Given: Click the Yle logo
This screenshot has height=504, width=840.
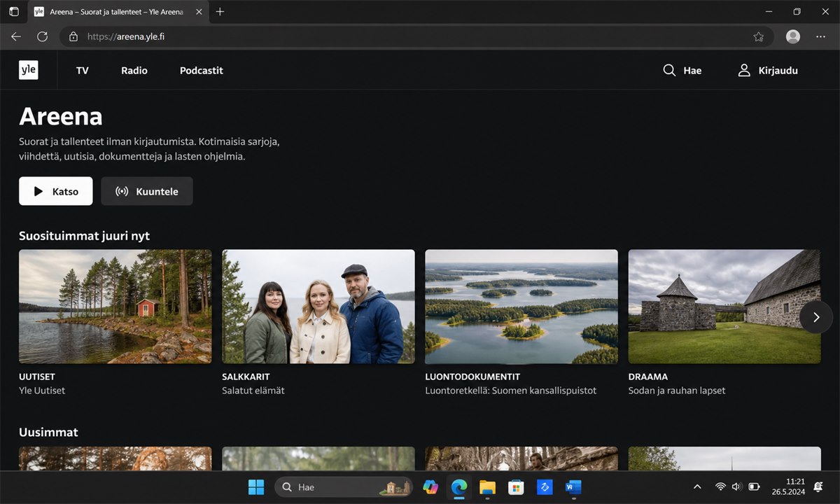Looking at the screenshot, I should (x=28, y=70).
